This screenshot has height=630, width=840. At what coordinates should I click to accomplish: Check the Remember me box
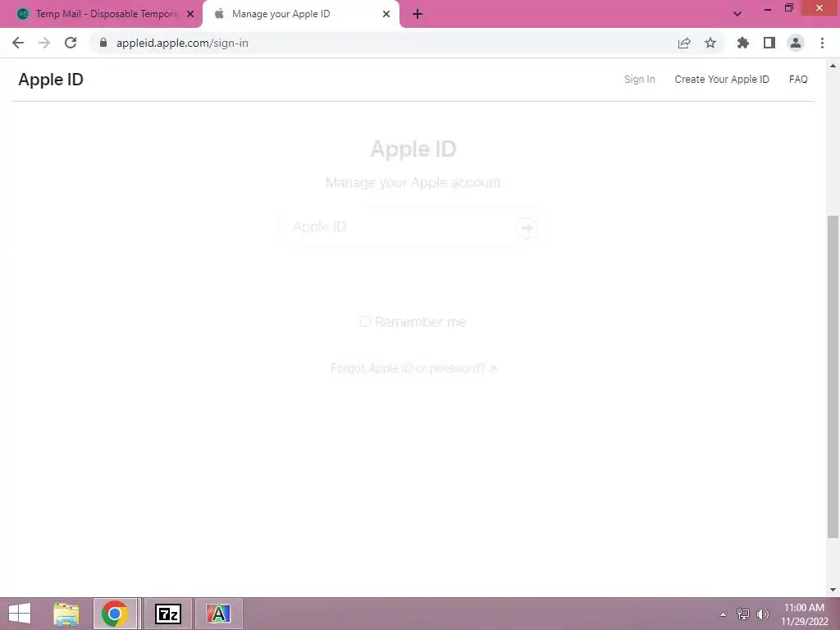[365, 322]
